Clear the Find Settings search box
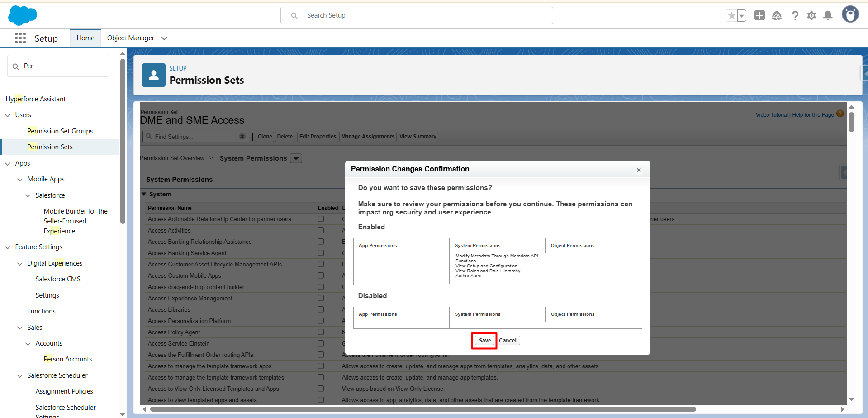This screenshot has width=868, height=418. click(x=242, y=136)
